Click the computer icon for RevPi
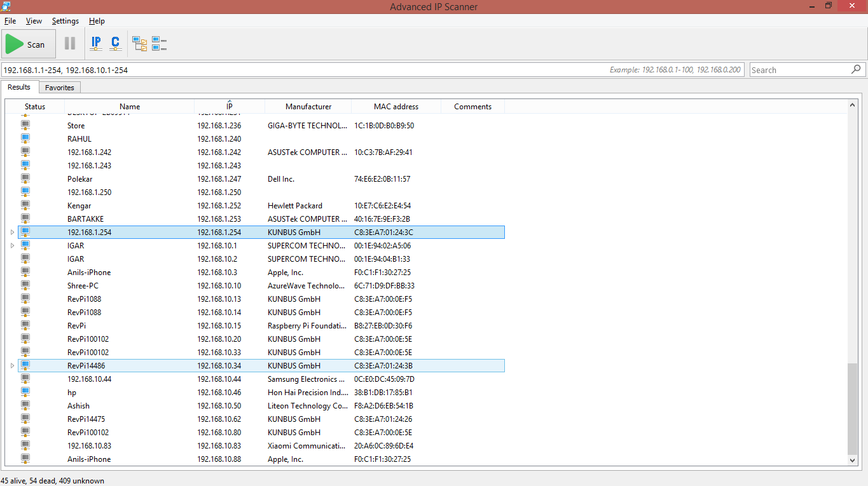The width and height of the screenshot is (868, 486). 25,326
